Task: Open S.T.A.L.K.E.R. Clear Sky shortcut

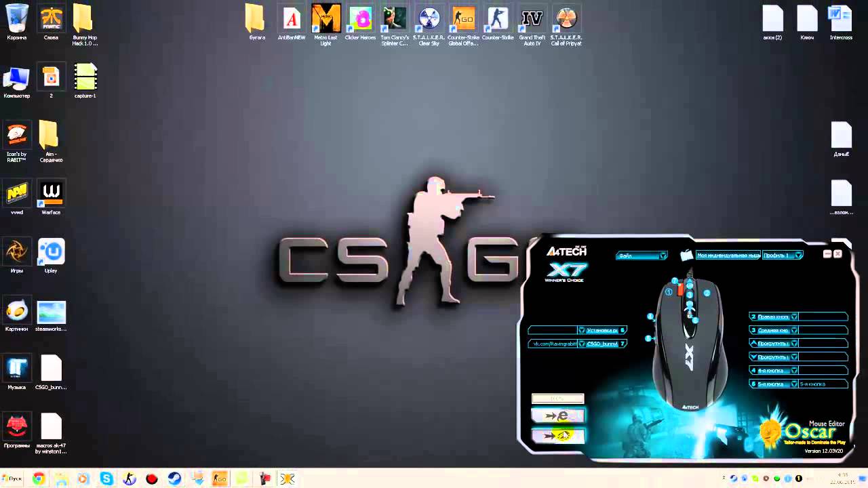Action: (x=429, y=25)
